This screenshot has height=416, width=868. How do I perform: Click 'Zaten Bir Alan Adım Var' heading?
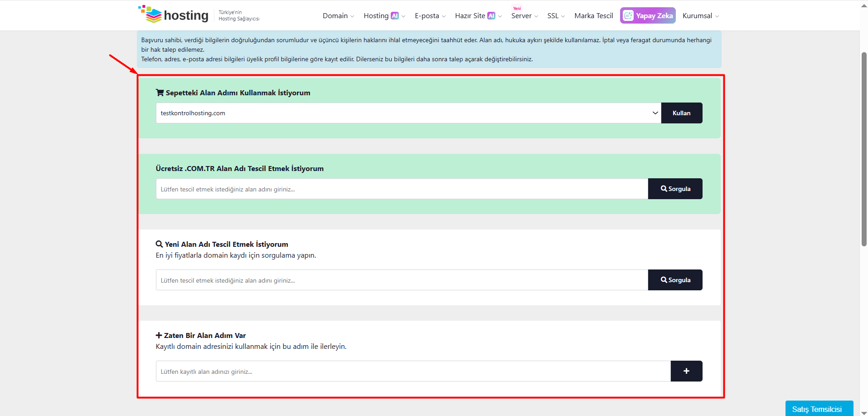point(201,335)
